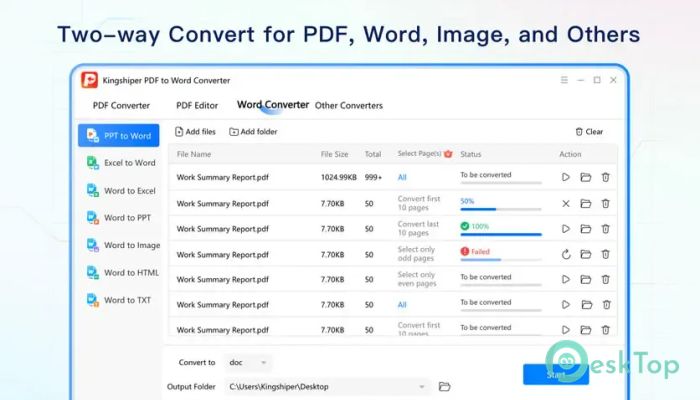
Task: Select Word to TXT in sidebar
Action: point(118,300)
